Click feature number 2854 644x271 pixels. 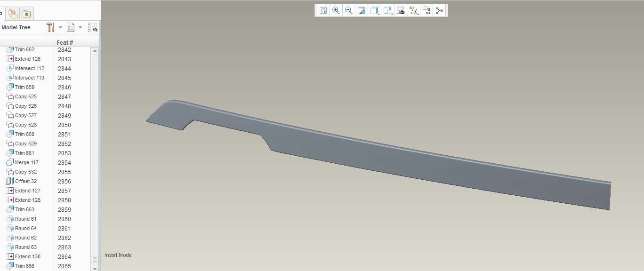point(64,163)
